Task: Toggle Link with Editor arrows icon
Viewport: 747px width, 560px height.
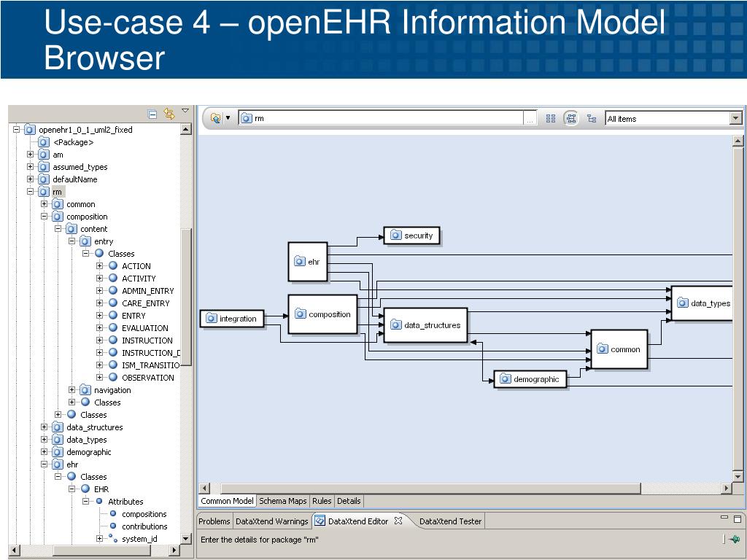Action: [x=169, y=113]
